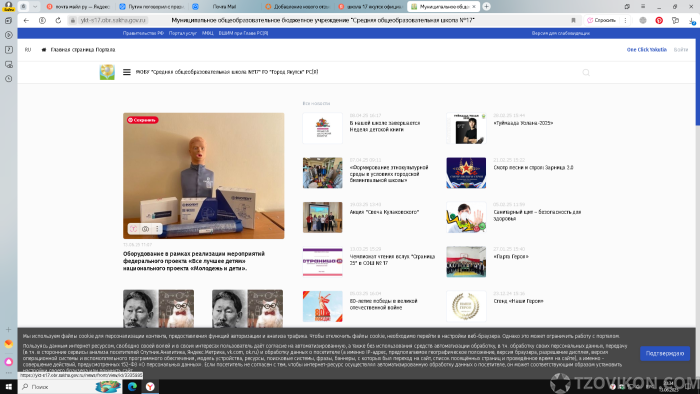Click the three dots on main photo
The height and width of the screenshot is (394, 700).
tap(157, 229)
